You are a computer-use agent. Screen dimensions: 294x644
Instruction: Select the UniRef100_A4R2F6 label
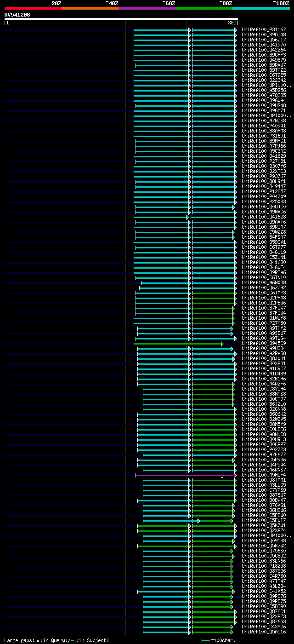point(264,384)
